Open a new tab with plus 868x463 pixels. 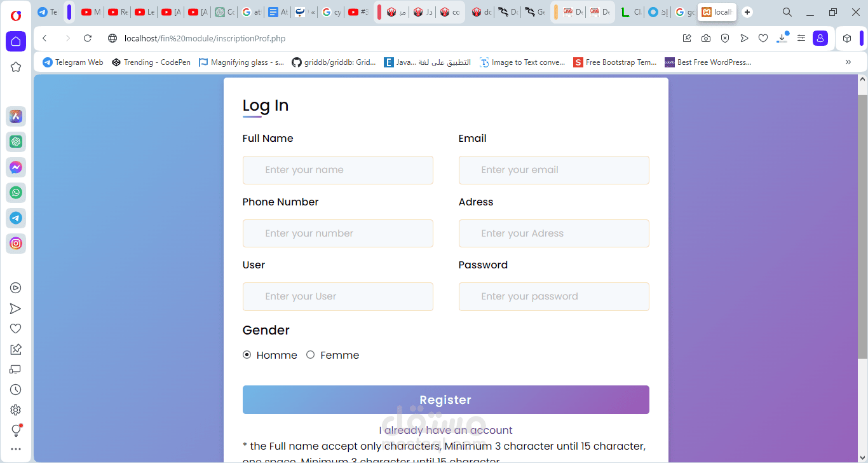(x=747, y=12)
